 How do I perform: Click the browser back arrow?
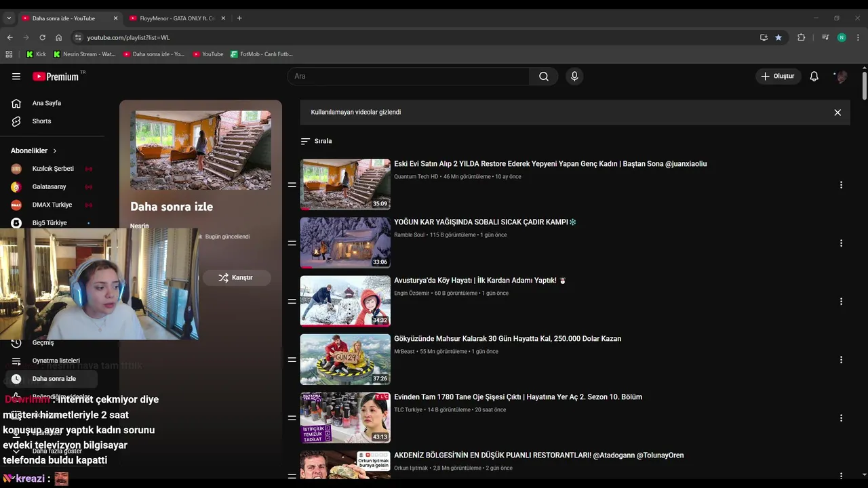pos(9,38)
